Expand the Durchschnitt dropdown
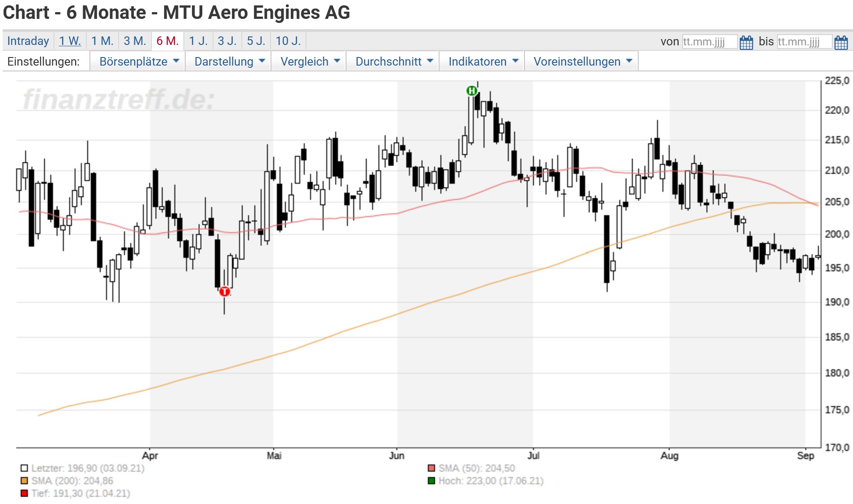The height and width of the screenshot is (504, 853). point(393,62)
